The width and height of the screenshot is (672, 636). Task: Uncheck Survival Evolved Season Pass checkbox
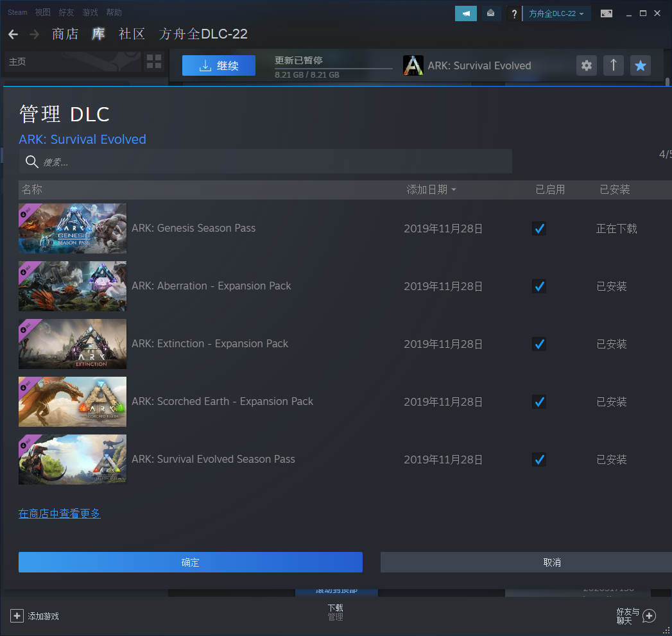pos(538,460)
